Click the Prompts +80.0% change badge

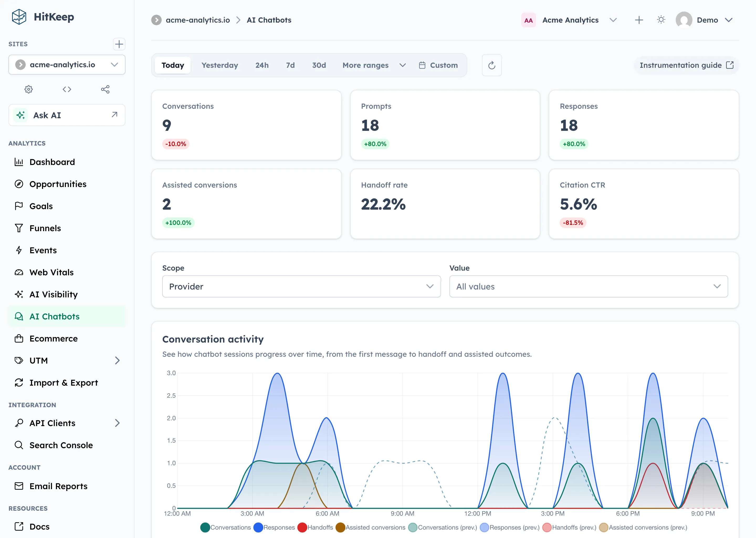coord(375,144)
